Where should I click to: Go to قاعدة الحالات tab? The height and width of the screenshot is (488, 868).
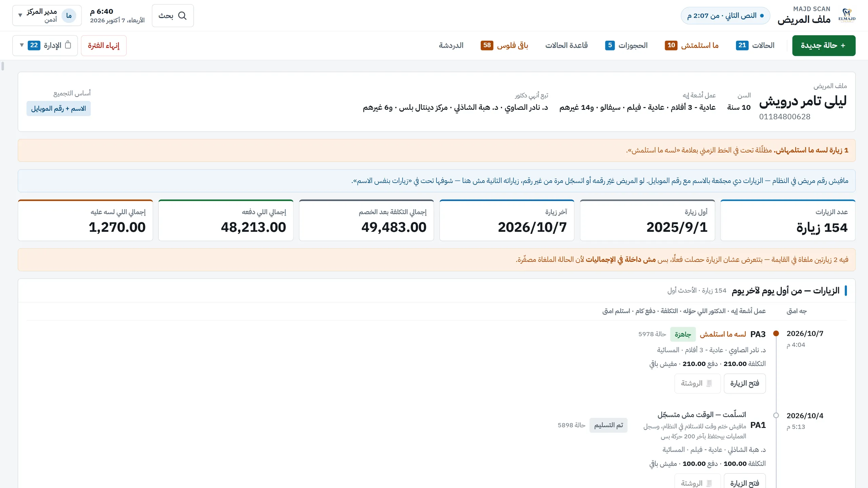pos(566,45)
